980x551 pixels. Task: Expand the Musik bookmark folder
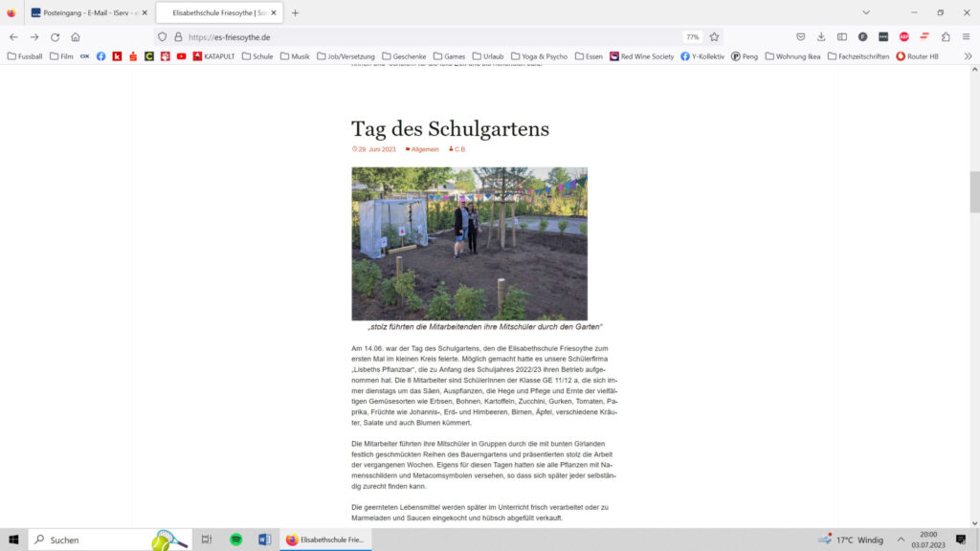pos(295,56)
